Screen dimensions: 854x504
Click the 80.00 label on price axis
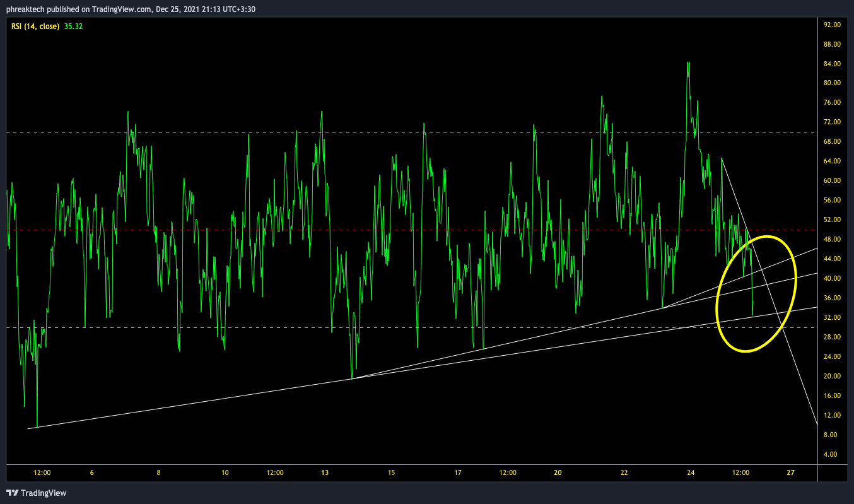833,83
